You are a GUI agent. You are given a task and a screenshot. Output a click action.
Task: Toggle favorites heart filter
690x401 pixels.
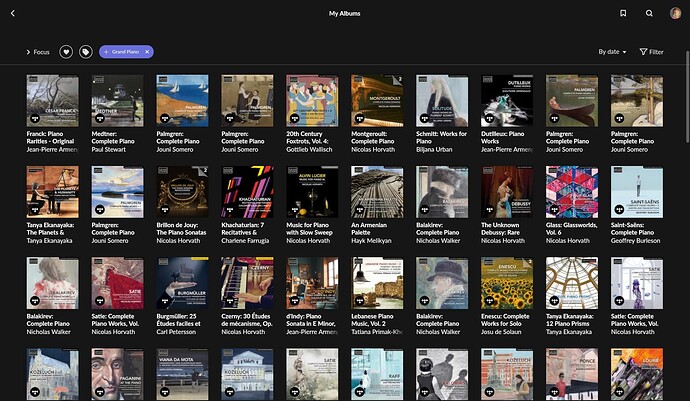66,52
